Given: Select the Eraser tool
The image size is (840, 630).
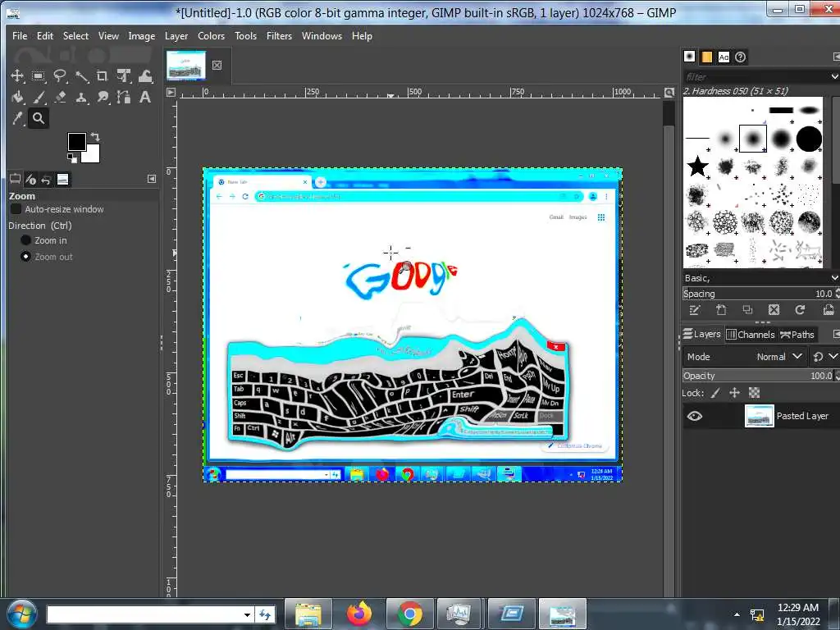Looking at the screenshot, I should pos(59,97).
